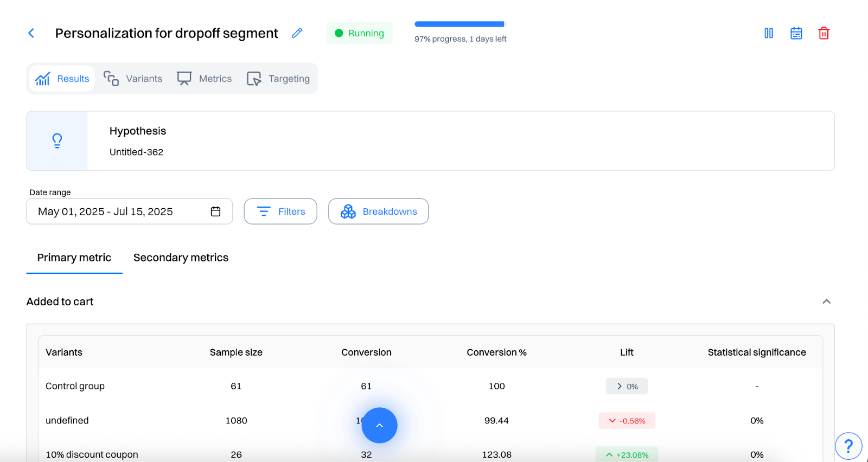The width and height of the screenshot is (868, 462).
Task: Open the Variants tab
Action: click(133, 79)
